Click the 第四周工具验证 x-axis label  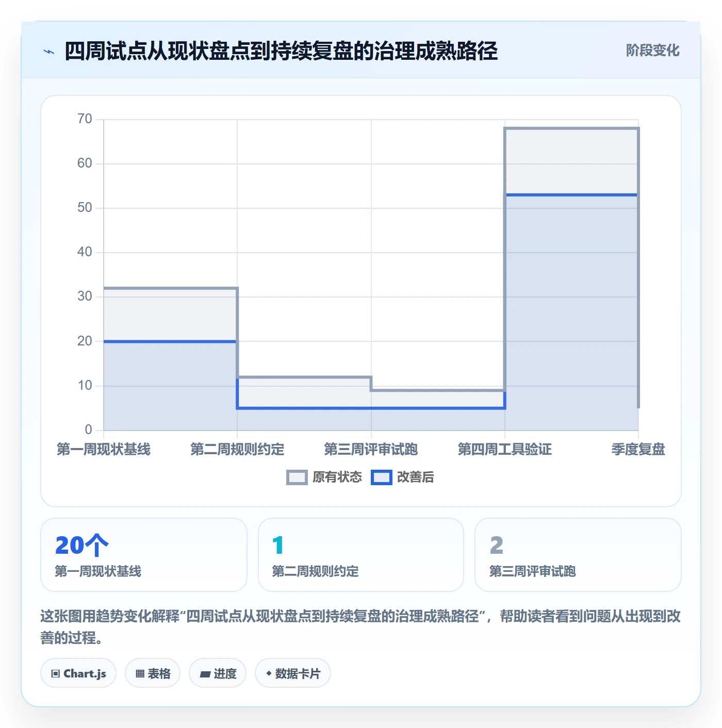[x=505, y=450]
